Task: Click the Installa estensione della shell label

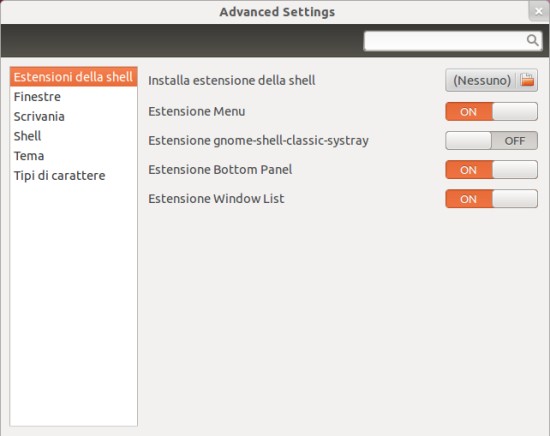Action: pos(232,80)
